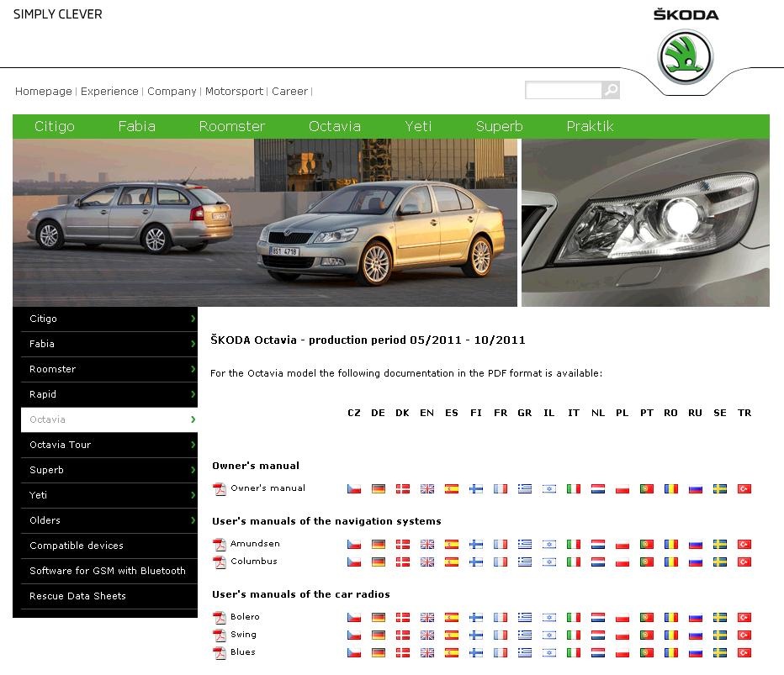Open the Columbus manual with Italian flag
This screenshot has height=675, width=784.
click(x=574, y=562)
